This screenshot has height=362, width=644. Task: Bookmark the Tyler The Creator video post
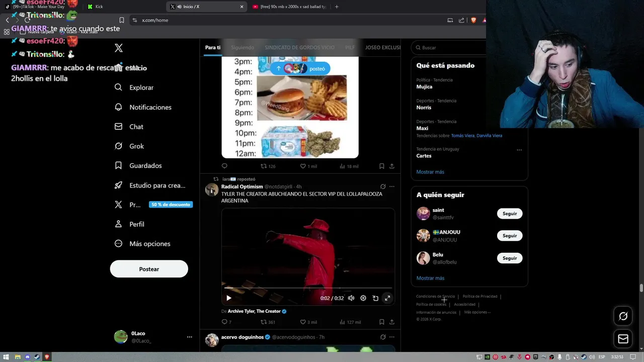(x=382, y=322)
